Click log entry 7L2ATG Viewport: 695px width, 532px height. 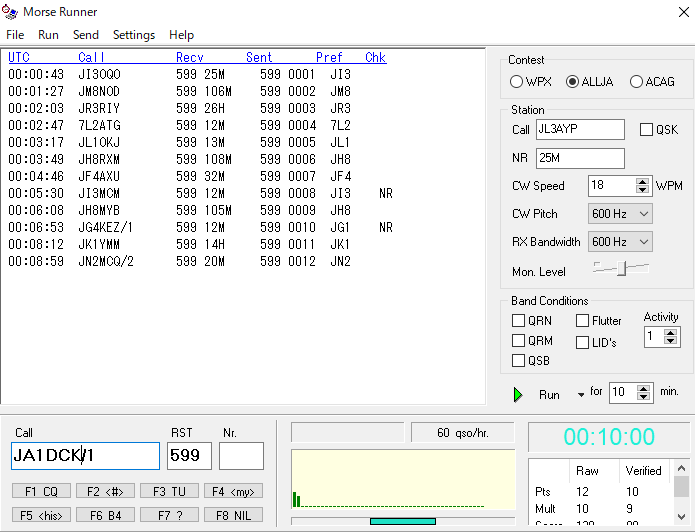[180, 125]
